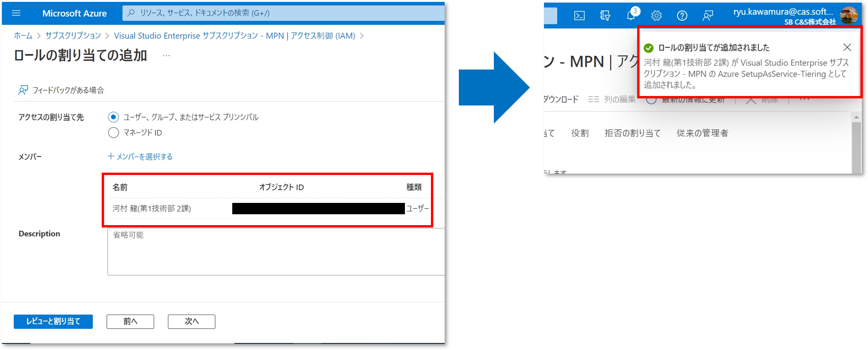
Task: Open Cloud Shell icon in top bar
Action: tap(579, 16)
